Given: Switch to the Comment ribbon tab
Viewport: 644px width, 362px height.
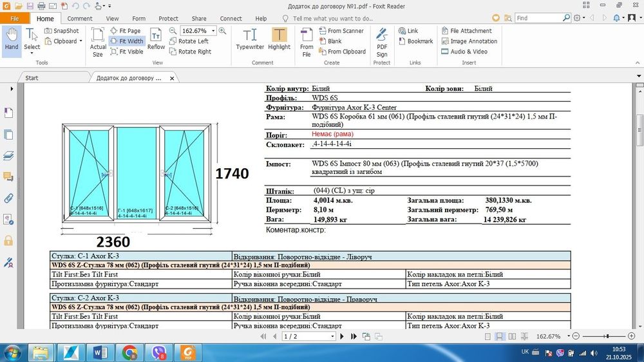Looking at the screenshot, I should (80, 19).
